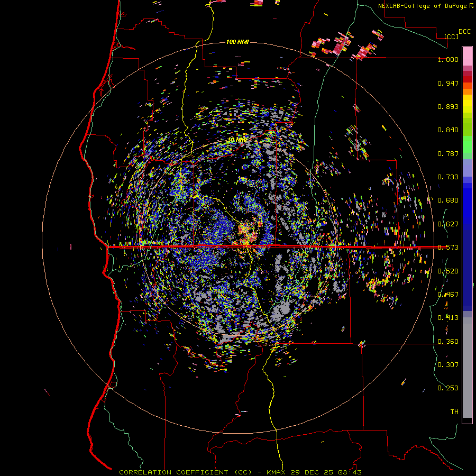Screen dimensions: 476x476
Task: Click the 0.947 scale value
Action: (448, 83)
